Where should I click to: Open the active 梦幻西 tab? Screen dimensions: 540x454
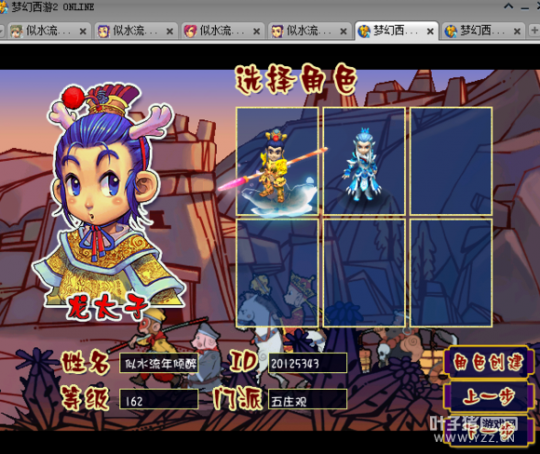coord(396,31)
